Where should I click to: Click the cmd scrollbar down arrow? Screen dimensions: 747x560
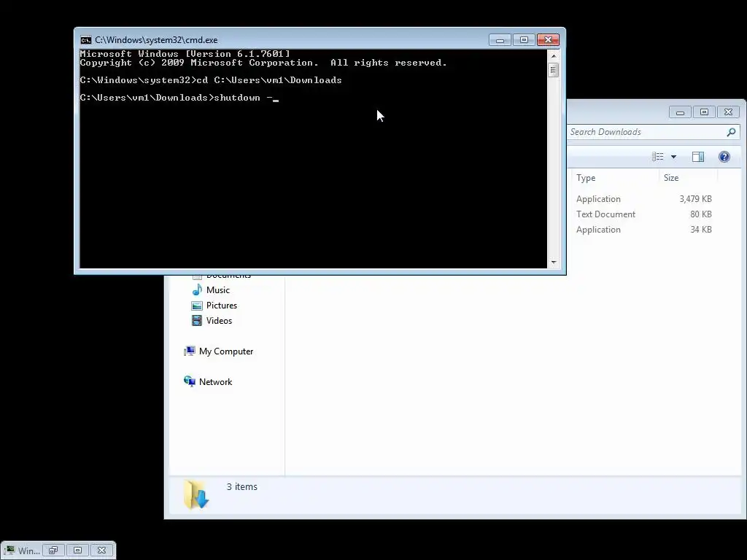[x=554, y=262]
